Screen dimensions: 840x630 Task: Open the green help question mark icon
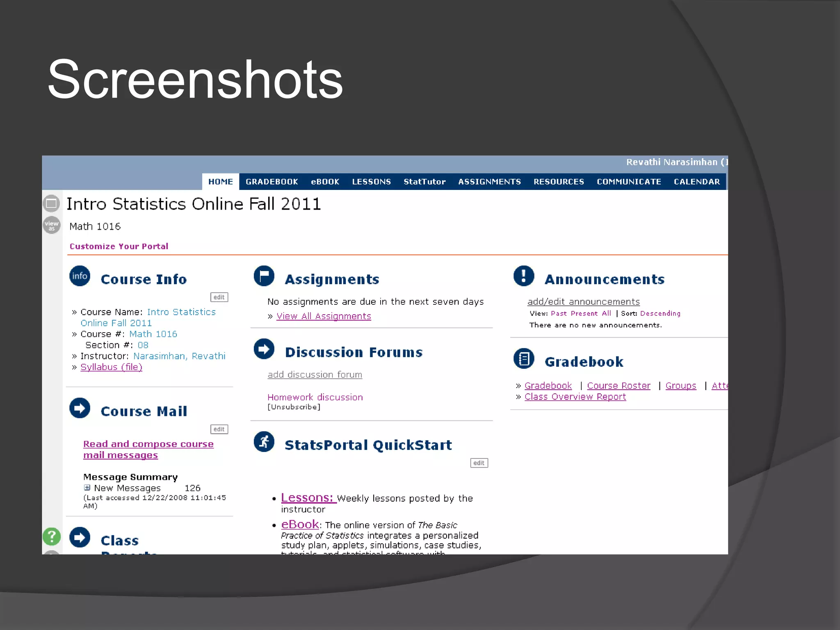[x=52, y=536]
